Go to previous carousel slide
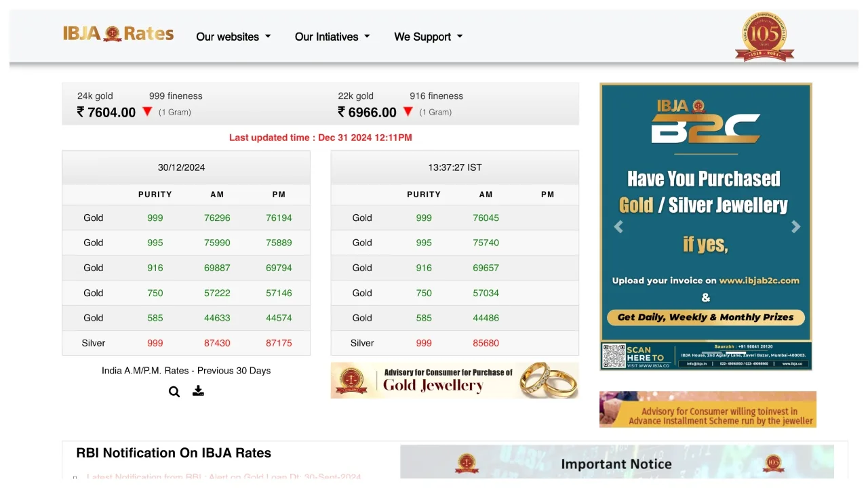868x488 pixels. tap(618, 227)
